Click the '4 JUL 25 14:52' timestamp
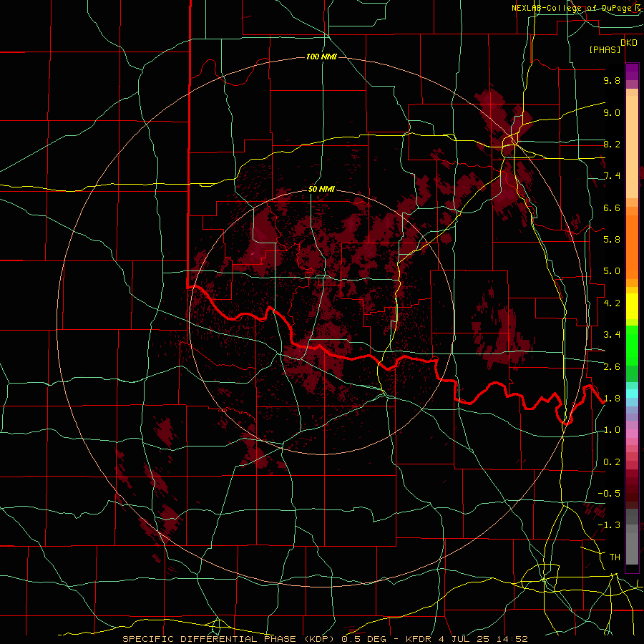 (483, 639)
